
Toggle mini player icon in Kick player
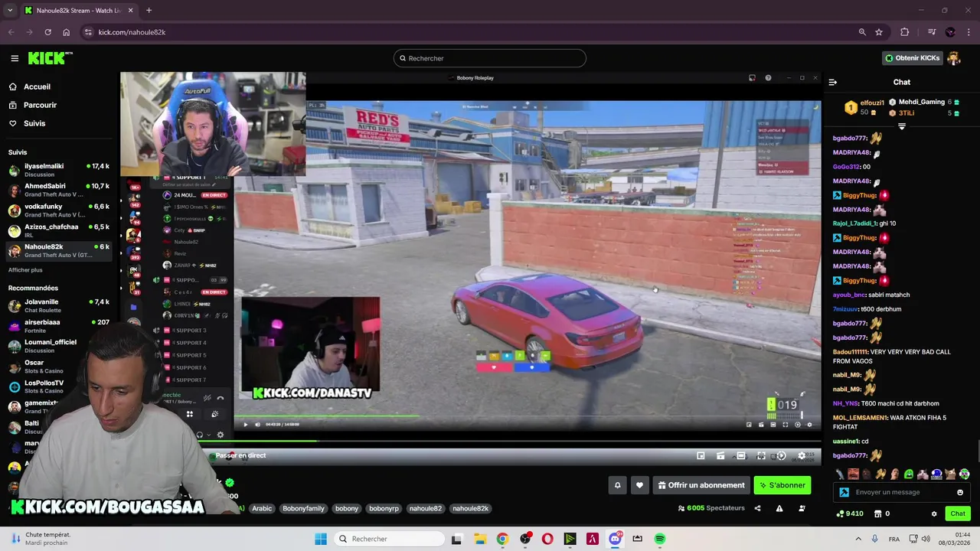[701, 455]
